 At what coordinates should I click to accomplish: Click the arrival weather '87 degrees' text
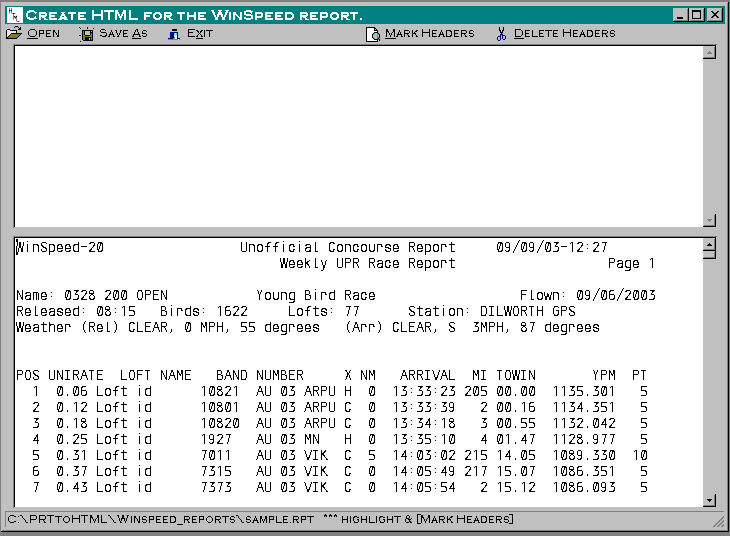click(560, 327)
